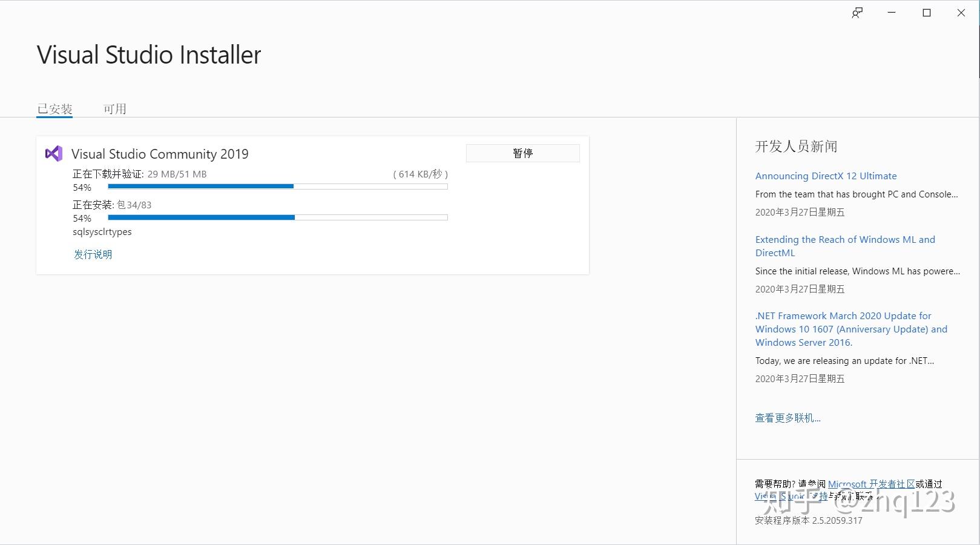
Task: Click the 查看更多联机 link
Action: coord(788,418)
